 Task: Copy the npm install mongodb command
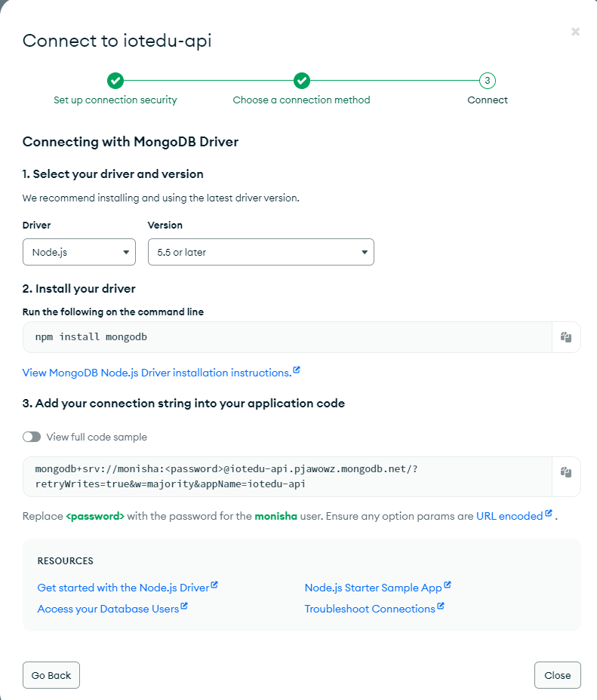566,337
